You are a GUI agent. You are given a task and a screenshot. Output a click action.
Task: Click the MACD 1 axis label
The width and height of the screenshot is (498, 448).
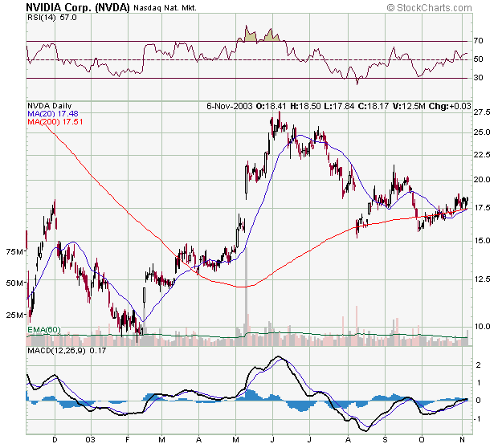click(x=478, y=383)
